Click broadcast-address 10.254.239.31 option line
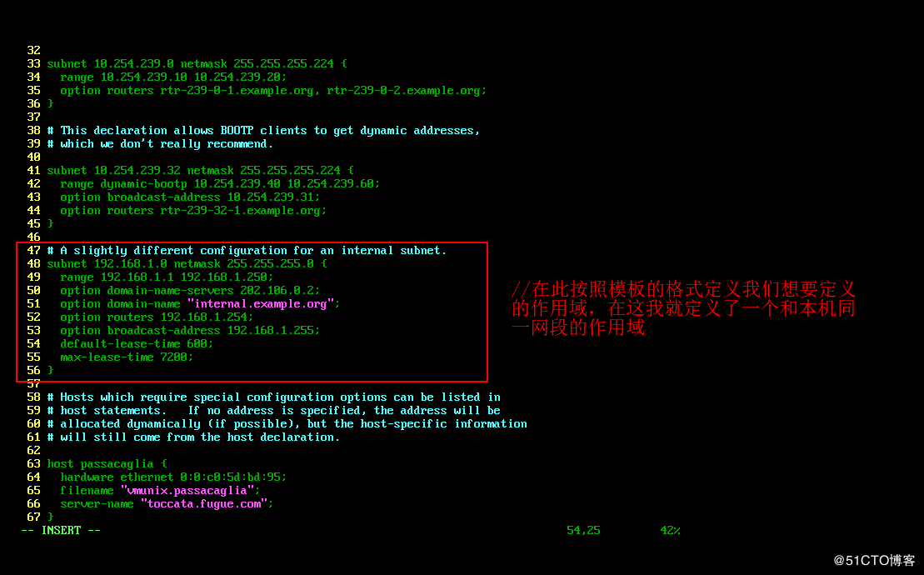 coord(190,197)
